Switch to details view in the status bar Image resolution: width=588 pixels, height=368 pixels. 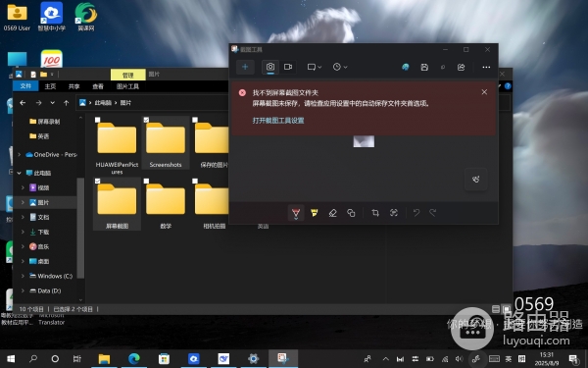coord(496,309)
